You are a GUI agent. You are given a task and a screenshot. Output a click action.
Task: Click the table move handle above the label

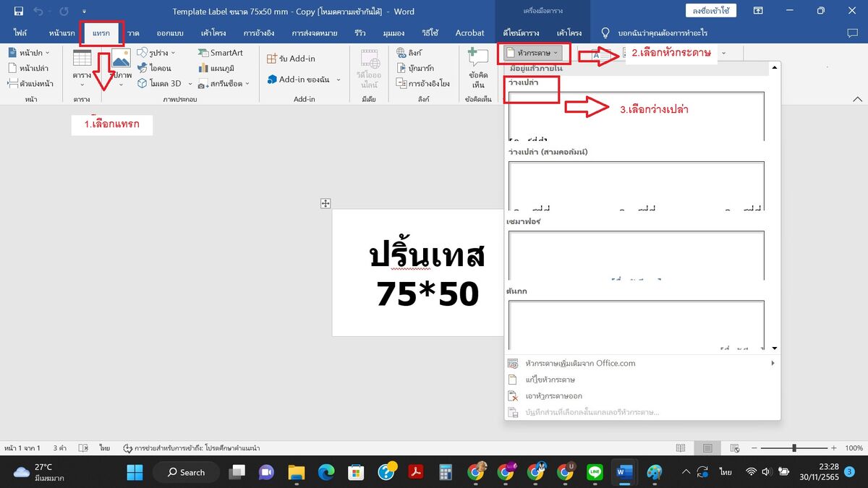[x=325, y=204]
